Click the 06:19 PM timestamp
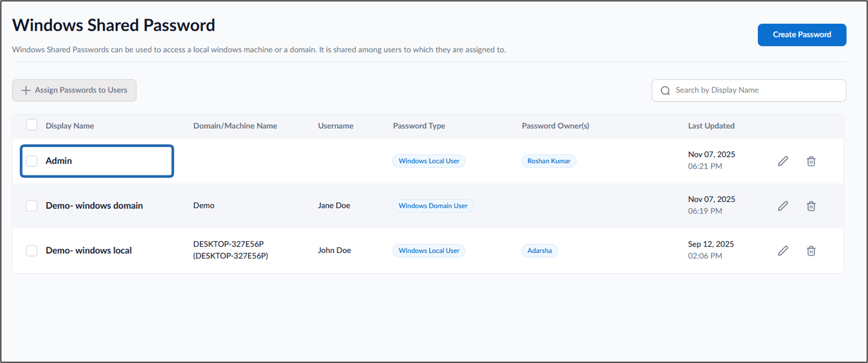This screenshot has width=868, height=363. 705,211
